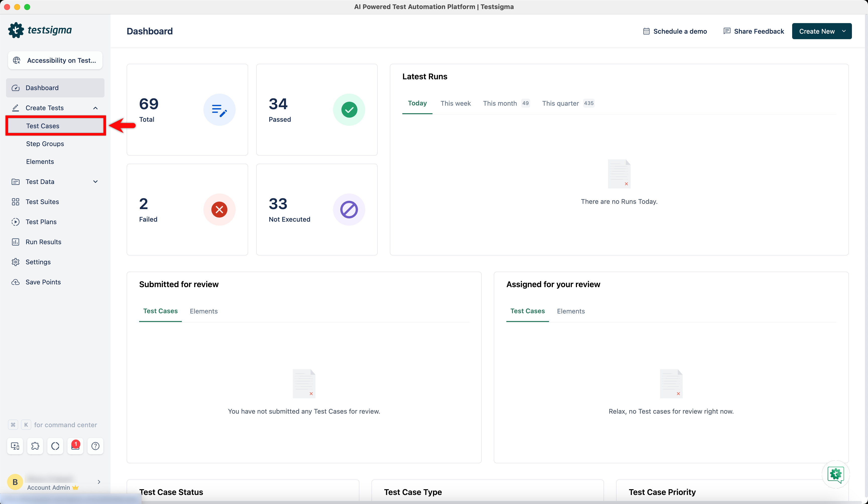
Task: Collapse the Create Tests section
Action: coord(95,108)
